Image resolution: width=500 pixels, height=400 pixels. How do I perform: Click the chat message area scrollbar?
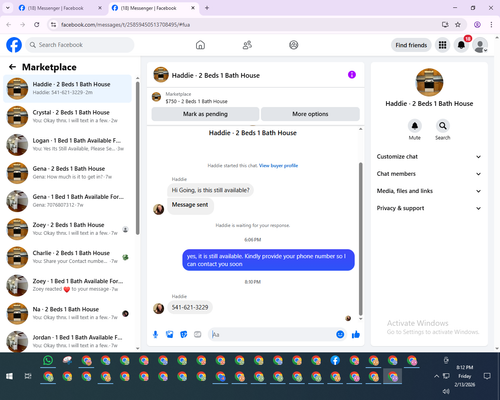pyautogui.click(x=360, y=239)
